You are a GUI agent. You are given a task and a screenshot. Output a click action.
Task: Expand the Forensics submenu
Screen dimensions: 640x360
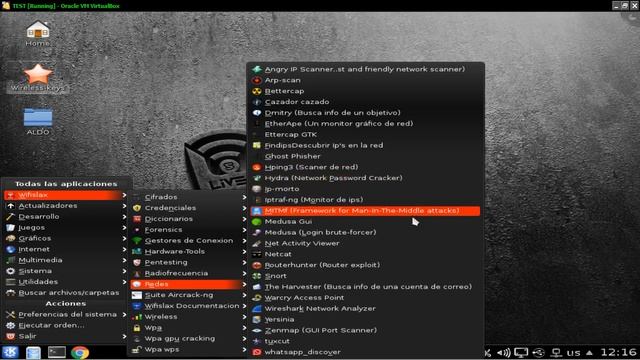coord(189,230)
